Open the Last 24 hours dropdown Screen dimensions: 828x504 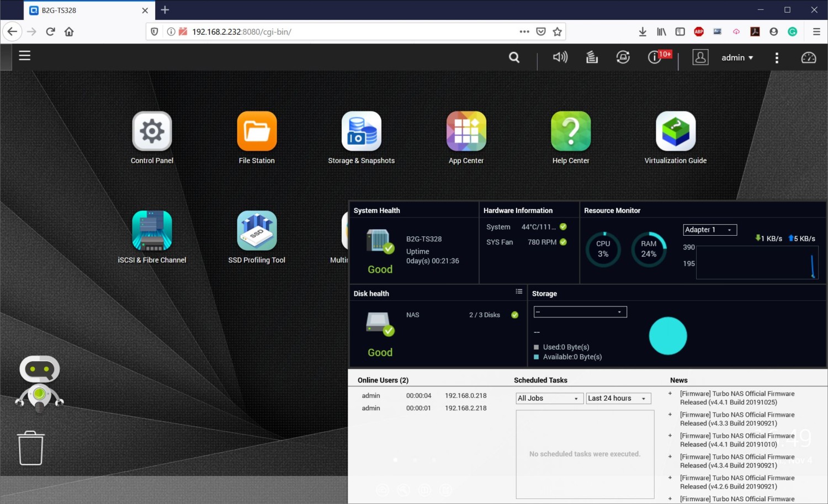pyautogui.click(x=618, y=398)
